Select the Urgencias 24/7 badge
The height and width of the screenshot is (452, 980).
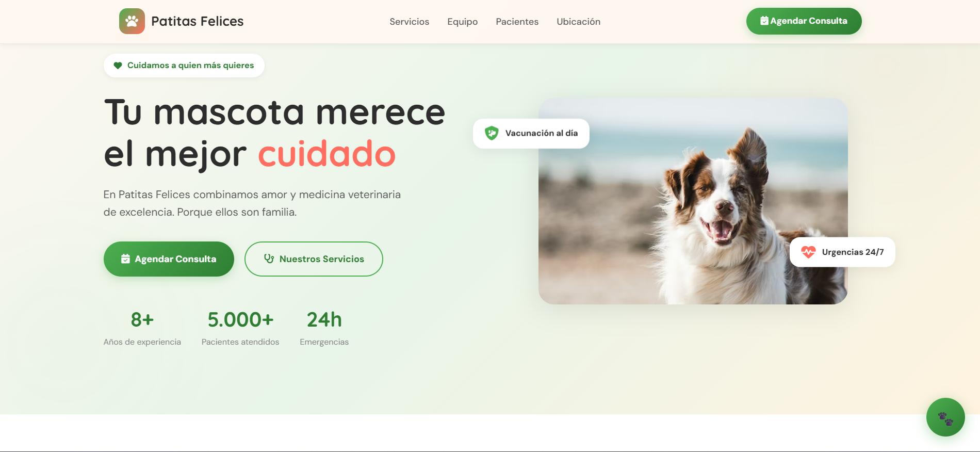(842, 252)
